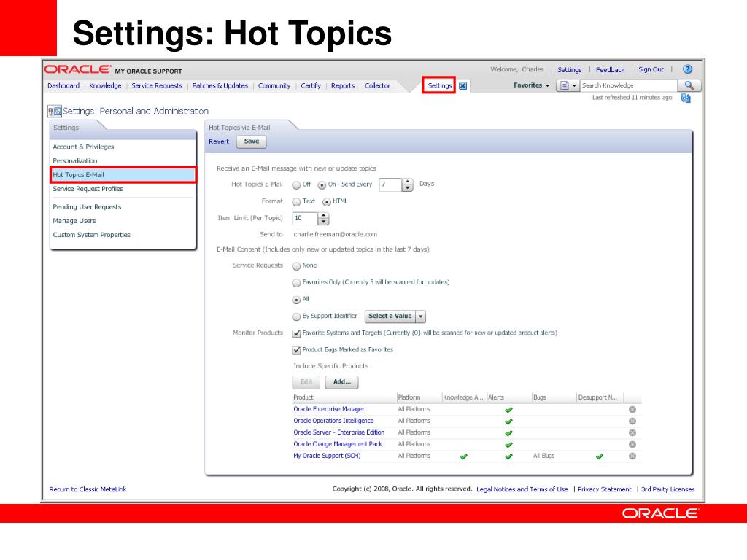This screenshot has height=560, width=747.
Task: Toggle Favorite Systems and Targets checkbox
Action: click(x=296, y=333)
